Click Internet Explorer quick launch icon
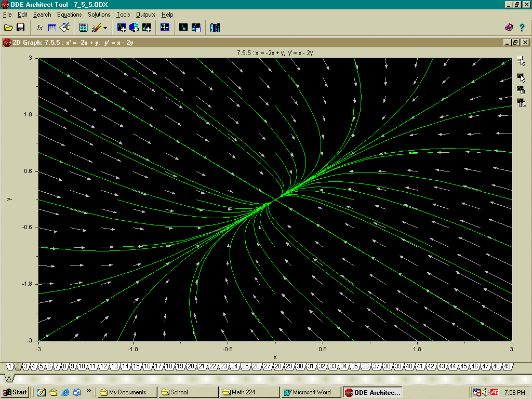The height and width of the screenshot is (399, 532). point(65,392)
